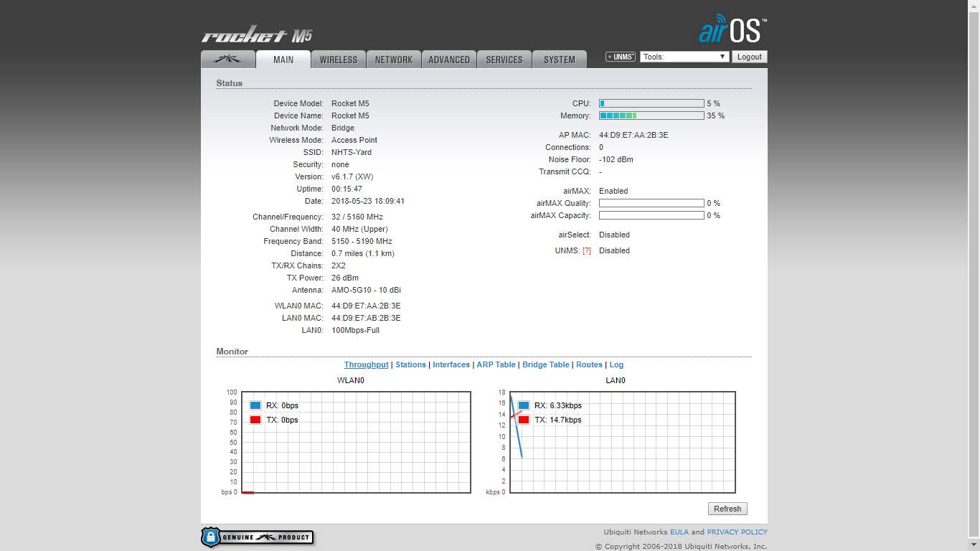Open the Ubiquiti logo tab
Image resolution: width=980 pixels, height=551 pixels.
click(x=228, y=60)
